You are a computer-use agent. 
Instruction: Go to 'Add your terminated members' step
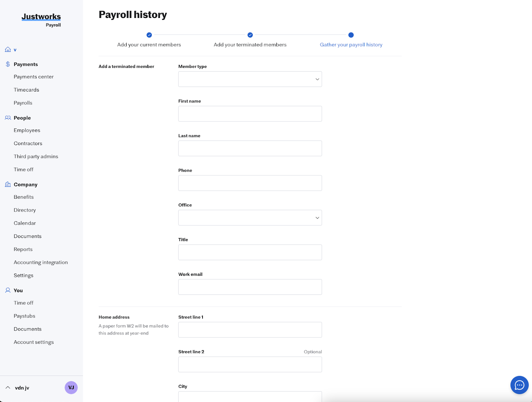(x=250, y=45)
